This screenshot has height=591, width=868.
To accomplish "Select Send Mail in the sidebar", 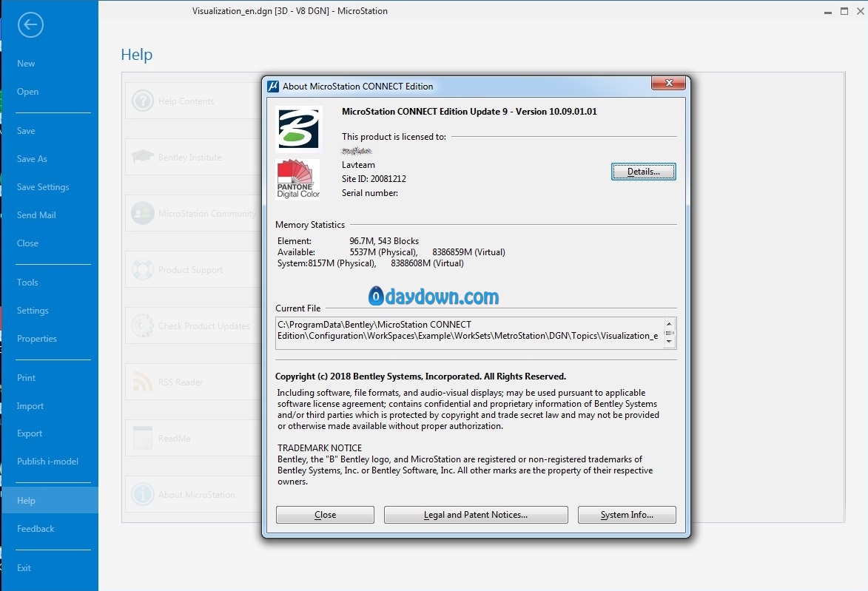I will (36, 215).
